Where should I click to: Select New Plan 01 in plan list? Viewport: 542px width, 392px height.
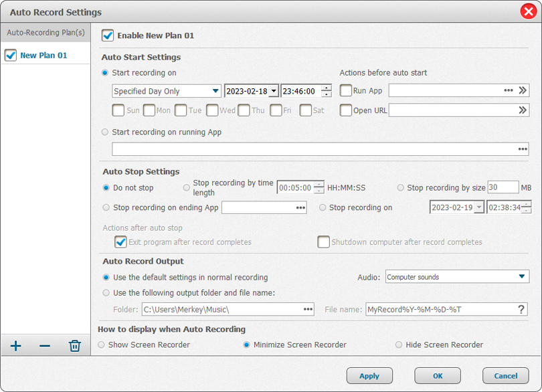[x=43, y=56]
